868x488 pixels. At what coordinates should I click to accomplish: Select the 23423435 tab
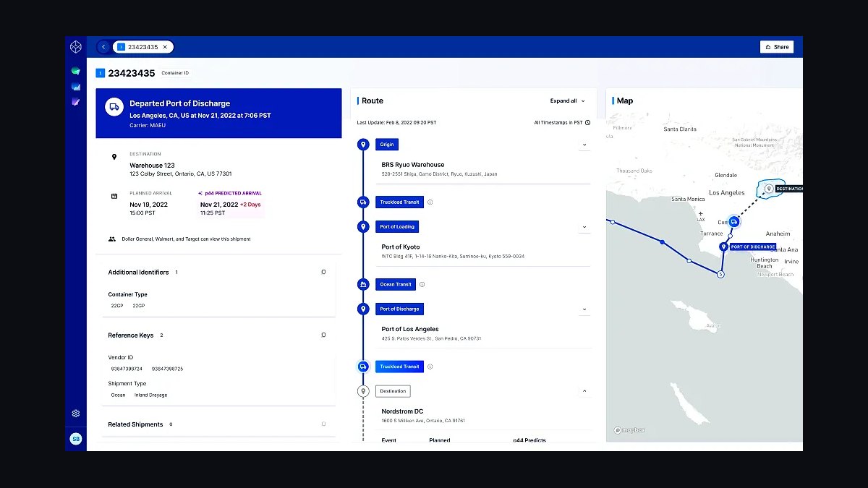pos(142,47)
